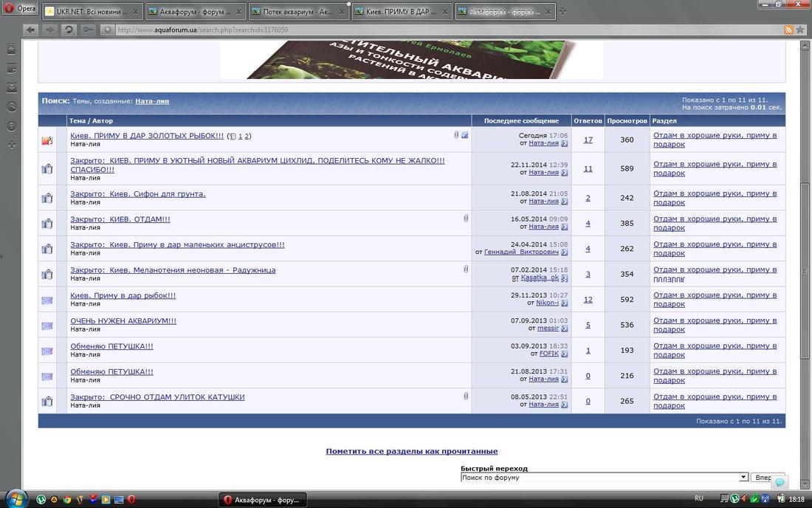
Task: Click the Windows Start orb
Action: coord(16,498)
